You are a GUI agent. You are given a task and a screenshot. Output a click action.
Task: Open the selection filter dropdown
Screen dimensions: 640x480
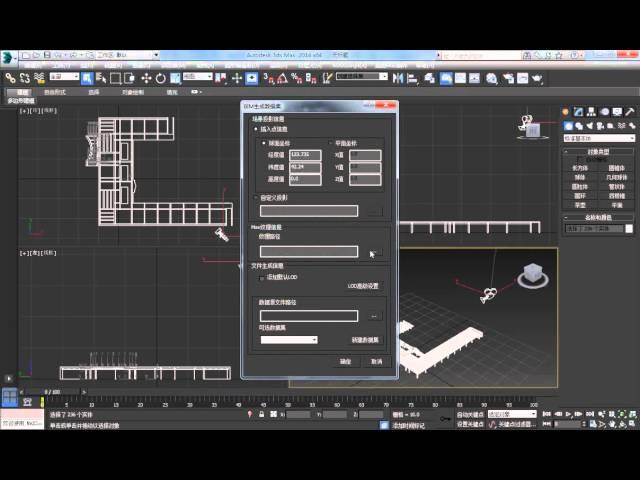[64, 76]
